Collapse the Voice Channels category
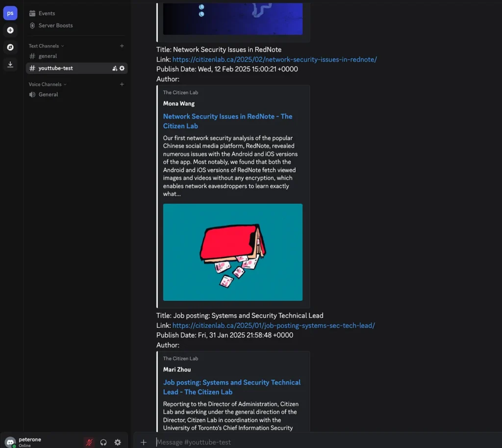502x448 pixels. tap(45, 84)
